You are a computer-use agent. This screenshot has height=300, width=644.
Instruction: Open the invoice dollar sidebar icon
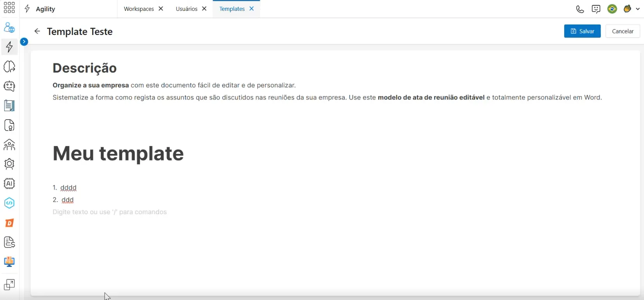point(9,242)
